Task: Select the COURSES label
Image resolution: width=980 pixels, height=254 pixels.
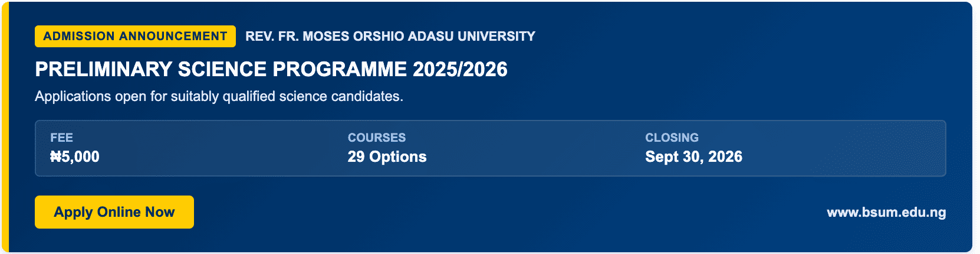Action: coord(377,138)
